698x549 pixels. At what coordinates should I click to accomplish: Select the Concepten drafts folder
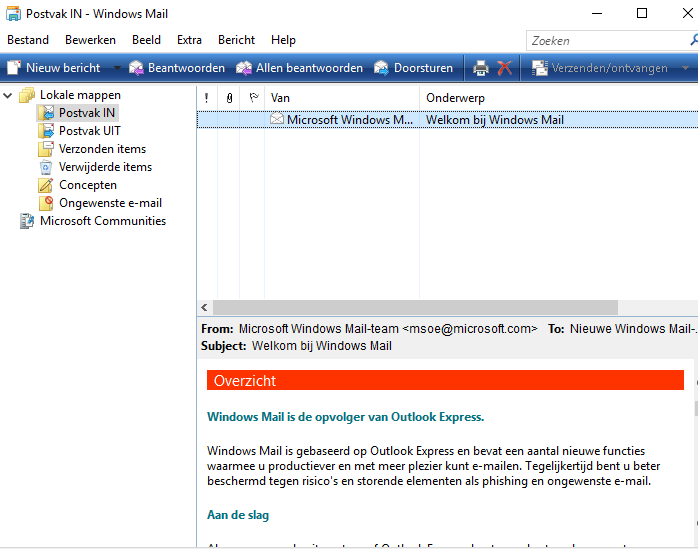coord(87,185)
